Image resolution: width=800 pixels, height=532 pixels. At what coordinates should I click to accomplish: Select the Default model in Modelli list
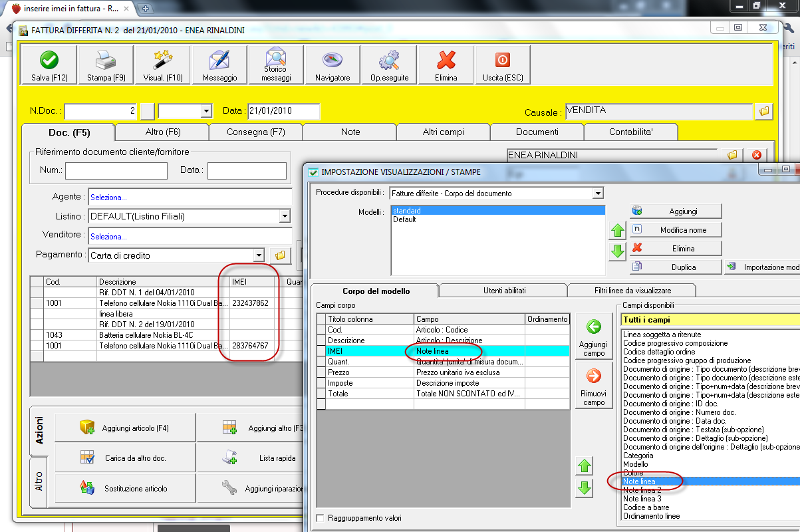(x=499, y=219)
